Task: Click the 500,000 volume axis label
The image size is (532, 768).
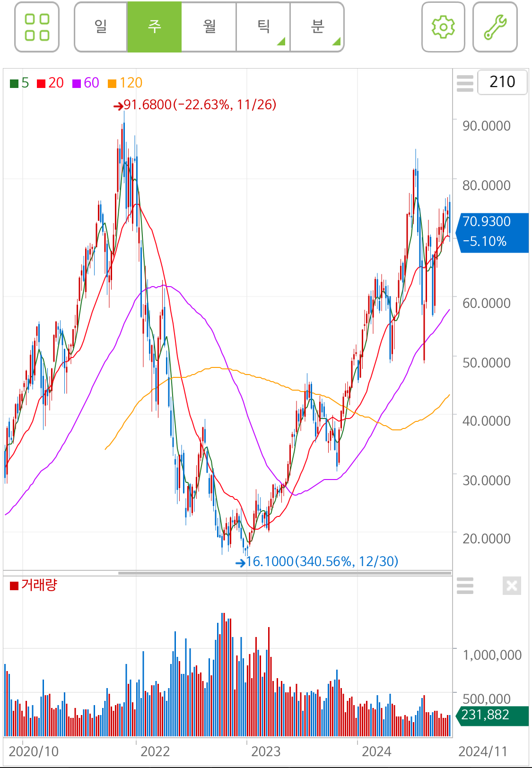Action: tap(487, 699)
